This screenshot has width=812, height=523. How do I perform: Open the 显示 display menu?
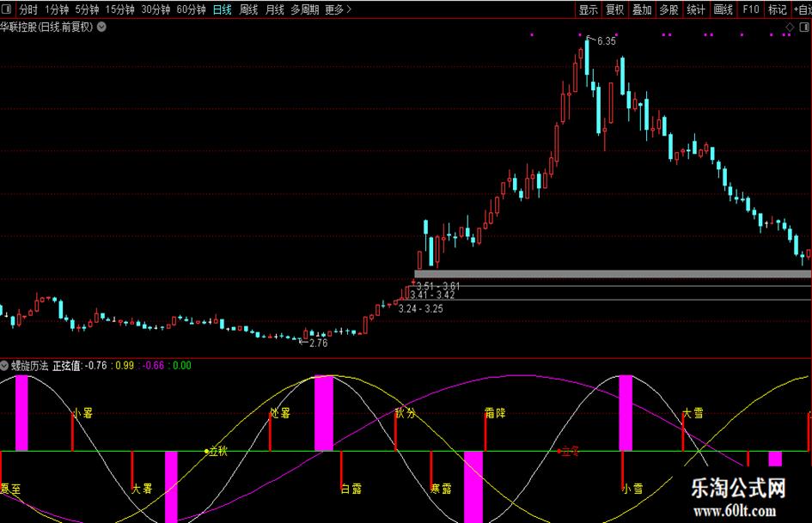589,9
